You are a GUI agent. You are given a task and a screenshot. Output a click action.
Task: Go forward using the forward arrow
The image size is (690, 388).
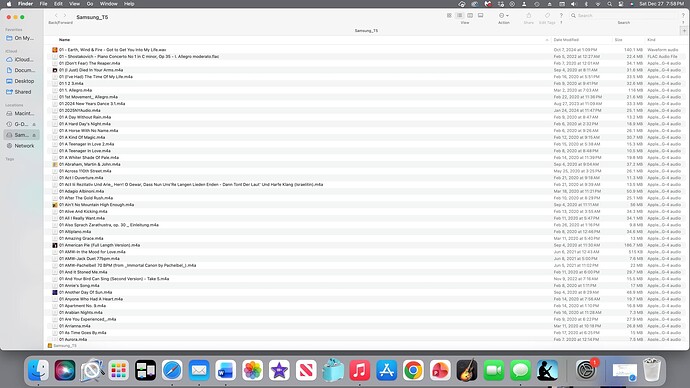65,16
